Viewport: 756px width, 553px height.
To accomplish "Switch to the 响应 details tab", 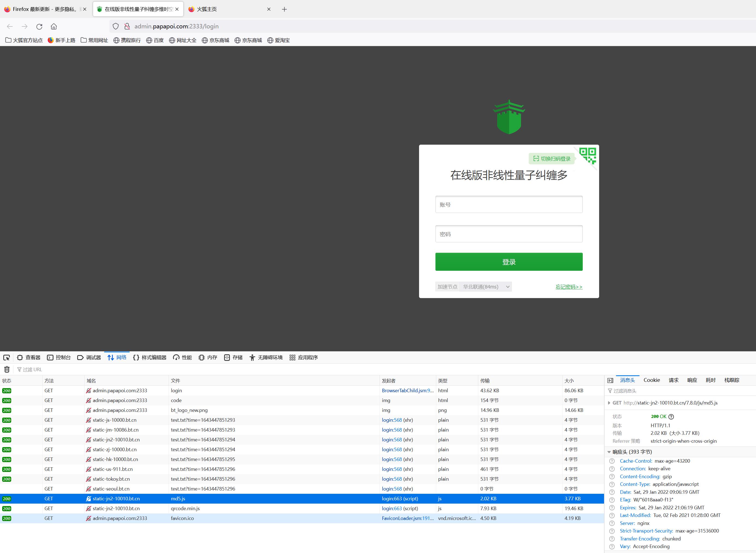I will point(692,380).
